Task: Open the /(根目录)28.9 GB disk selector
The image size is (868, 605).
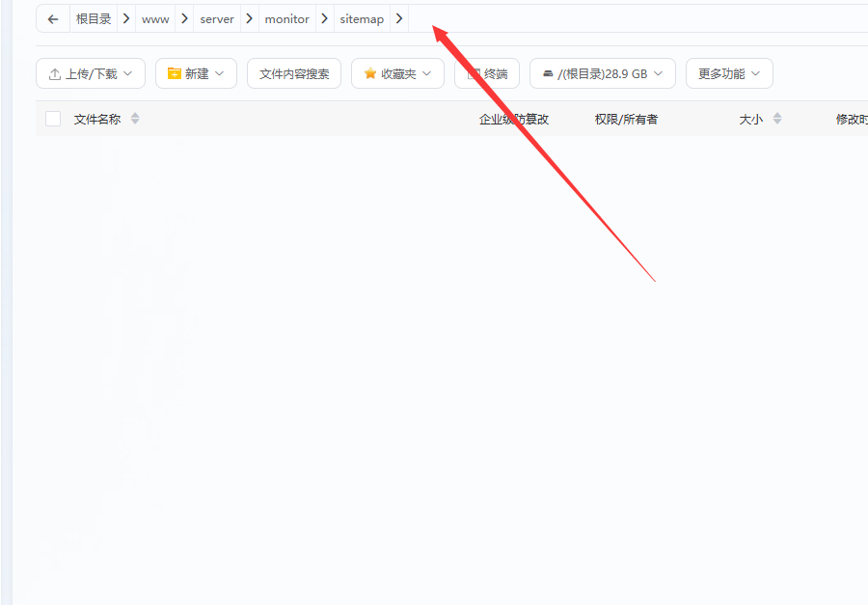Action: (x=602, y=72)
